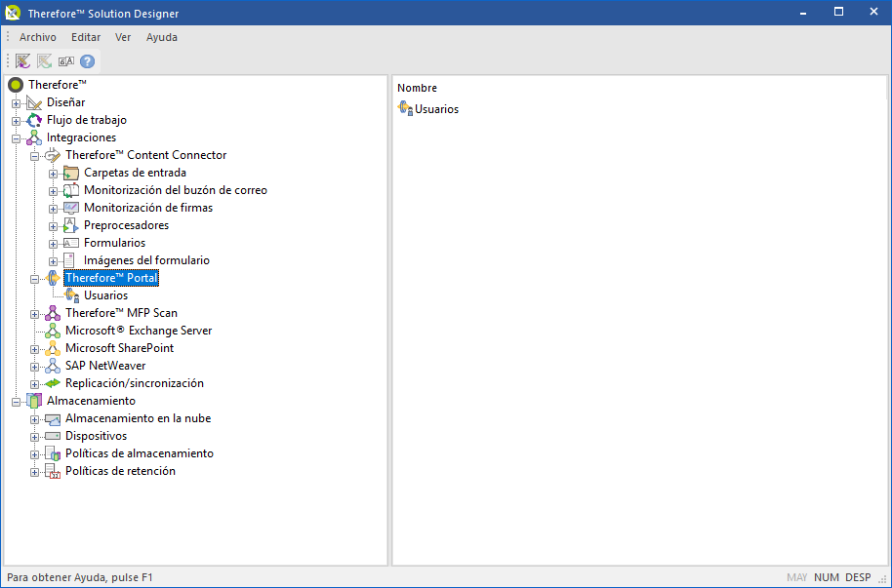Expand the Imágenes del formulario node
This screenshot has width=892, height=588.
(x=53, y=262)
